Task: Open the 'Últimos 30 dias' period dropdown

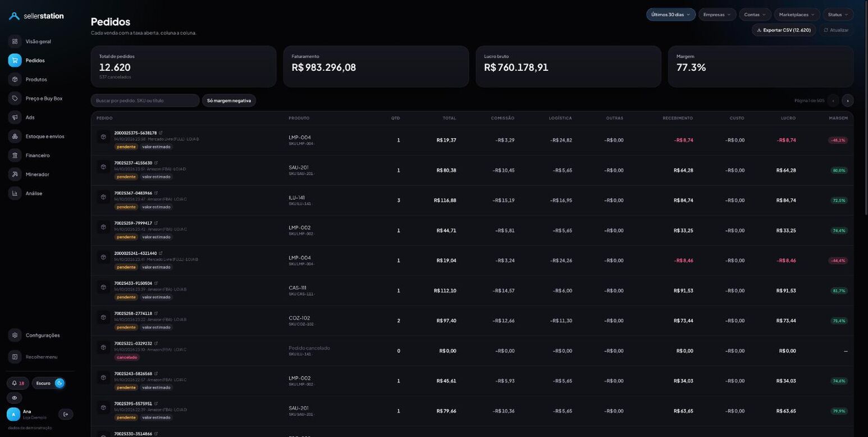Action: point(671,15)
